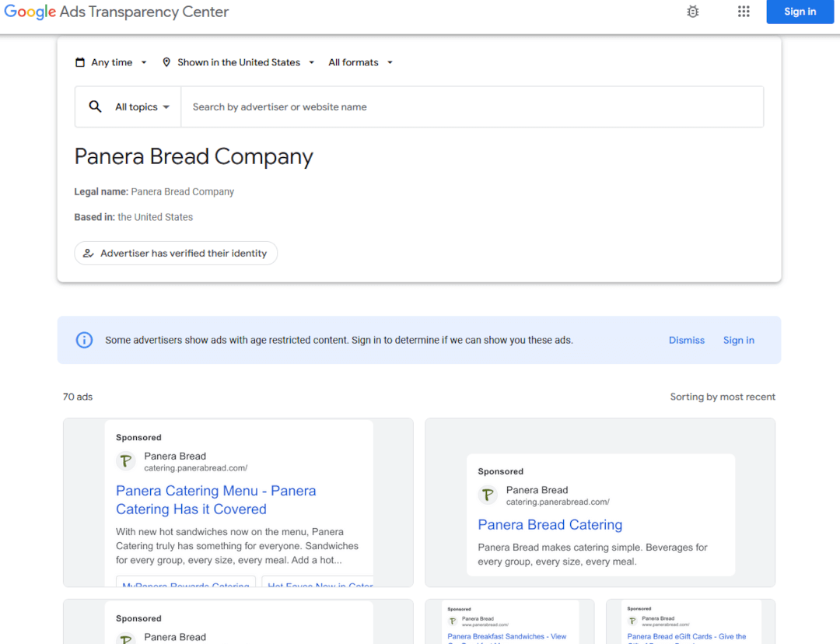The height and width of the screenshot is (644, 840).
Task: Open the Any time filter dropdown
Action: pyautogui.click(x=111, y=61)
